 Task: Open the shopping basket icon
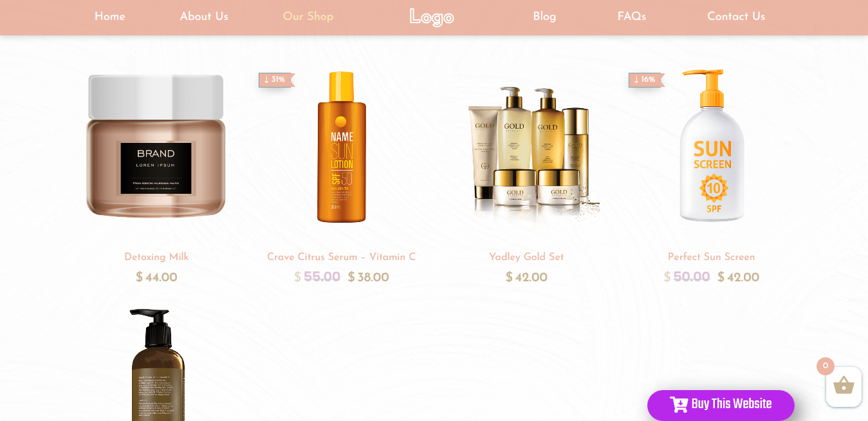844,386
